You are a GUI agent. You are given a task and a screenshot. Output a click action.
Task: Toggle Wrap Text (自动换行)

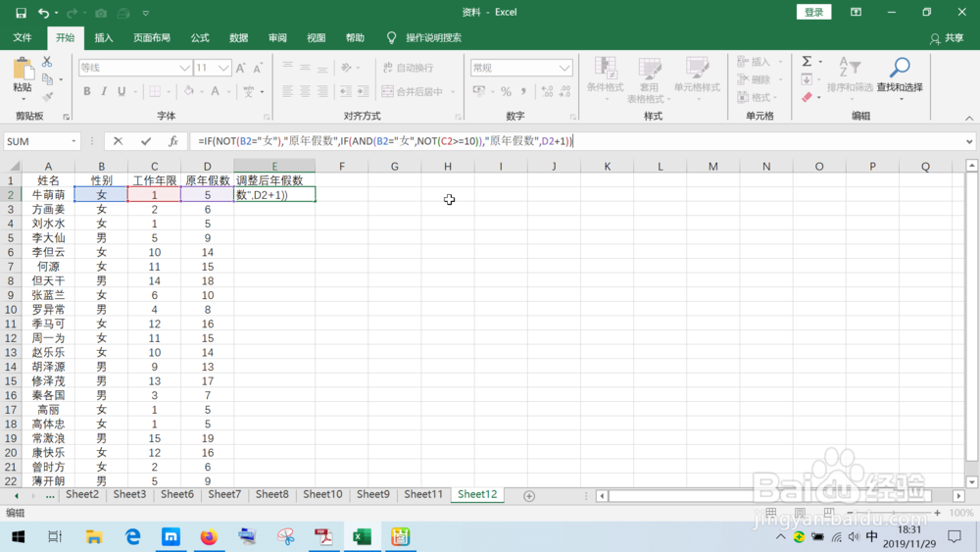[x=408, y=68]
